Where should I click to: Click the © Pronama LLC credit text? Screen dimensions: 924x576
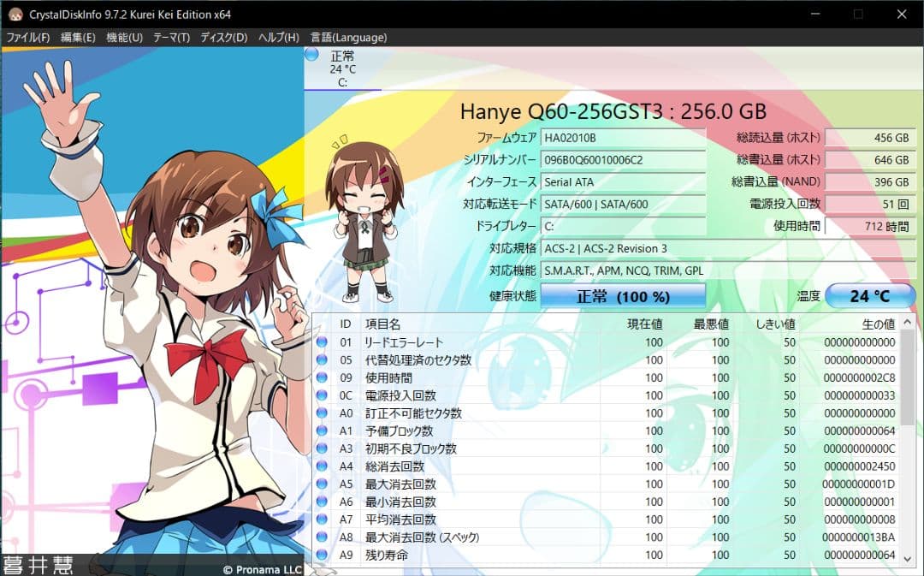(263, 569)
